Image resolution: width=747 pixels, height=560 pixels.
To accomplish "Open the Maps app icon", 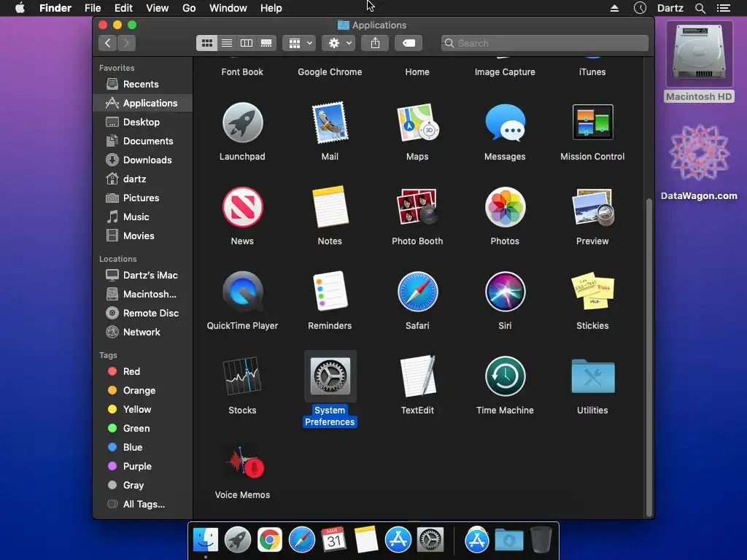I will (417, 122).
